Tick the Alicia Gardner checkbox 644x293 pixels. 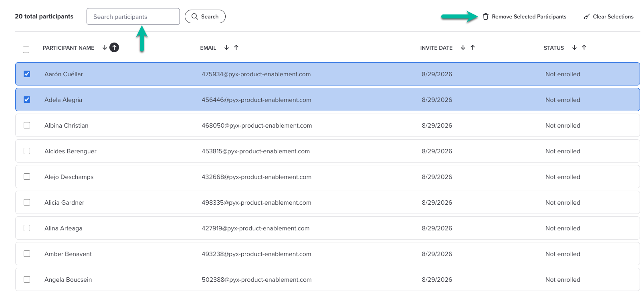point(27,202)
